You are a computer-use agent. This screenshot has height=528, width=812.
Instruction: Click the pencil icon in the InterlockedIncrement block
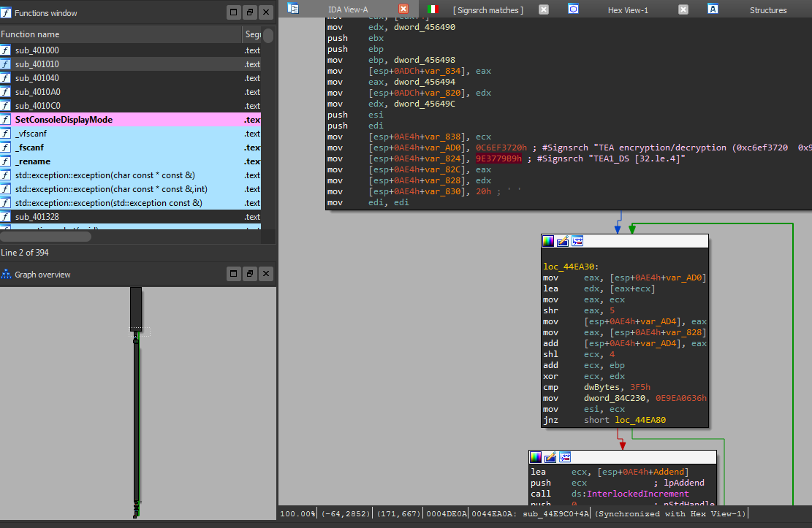[550, 457]
